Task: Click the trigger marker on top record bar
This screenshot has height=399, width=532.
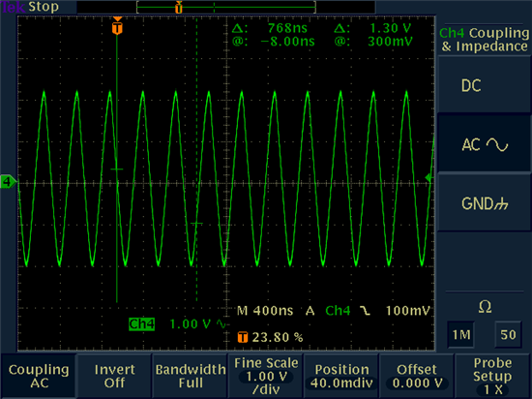Action: pos(179,8)
